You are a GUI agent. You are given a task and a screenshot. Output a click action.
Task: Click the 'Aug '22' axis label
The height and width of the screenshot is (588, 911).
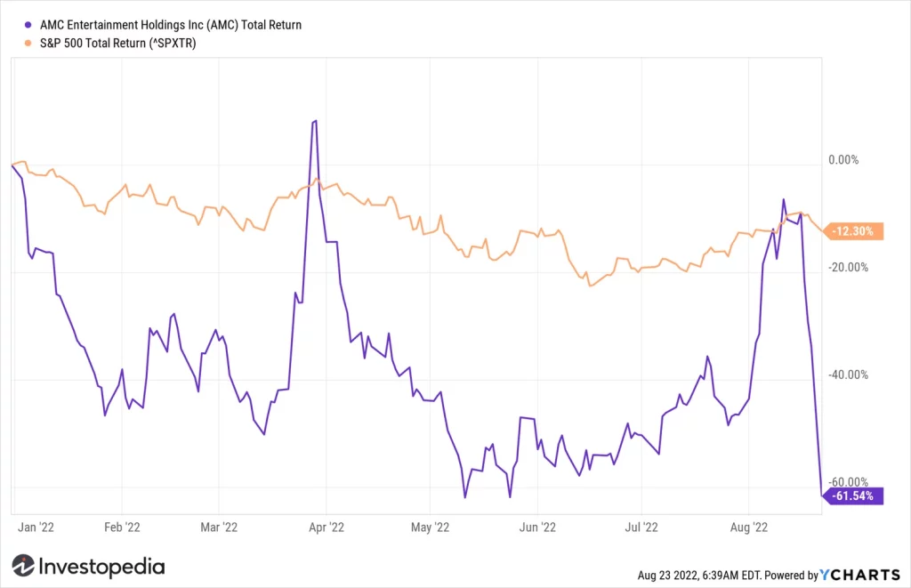751,527
